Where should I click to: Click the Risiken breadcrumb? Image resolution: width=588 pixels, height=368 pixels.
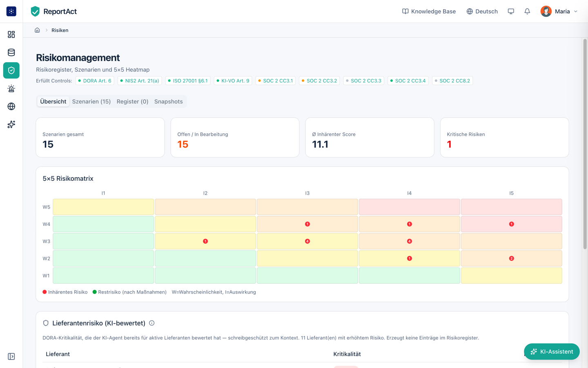point(60,30)
